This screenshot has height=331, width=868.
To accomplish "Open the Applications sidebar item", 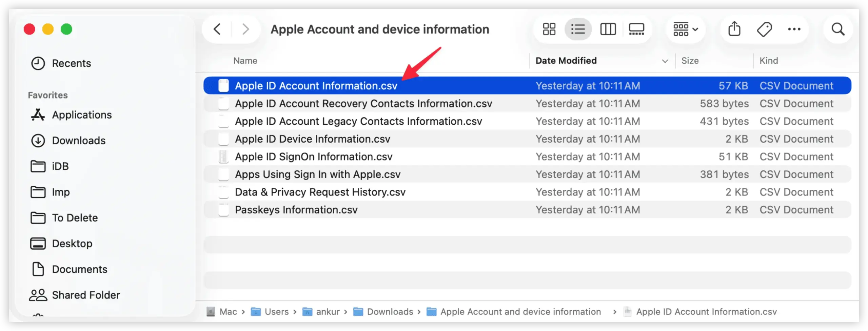I will tap(82, 115).
